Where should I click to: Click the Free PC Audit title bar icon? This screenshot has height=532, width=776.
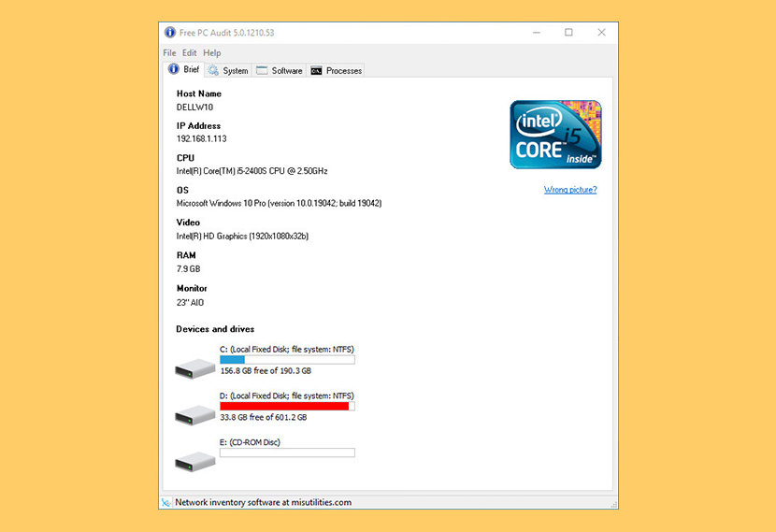[x=170, y=32]
